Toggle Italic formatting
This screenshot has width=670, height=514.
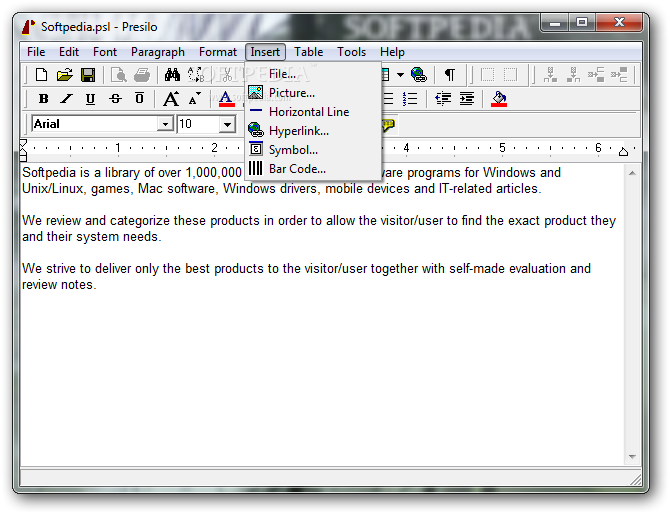click(x=66, y=99)
